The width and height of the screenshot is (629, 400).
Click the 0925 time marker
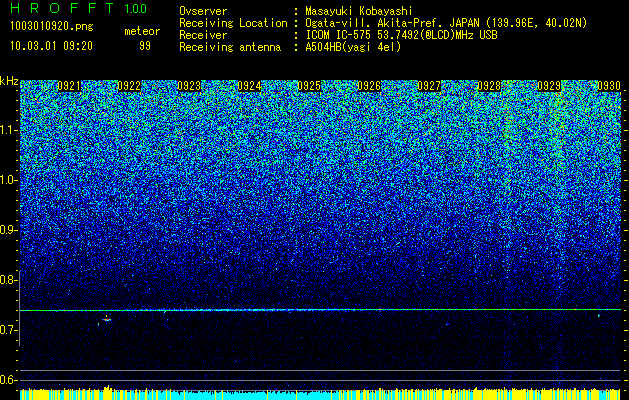[x=309, y=86]
